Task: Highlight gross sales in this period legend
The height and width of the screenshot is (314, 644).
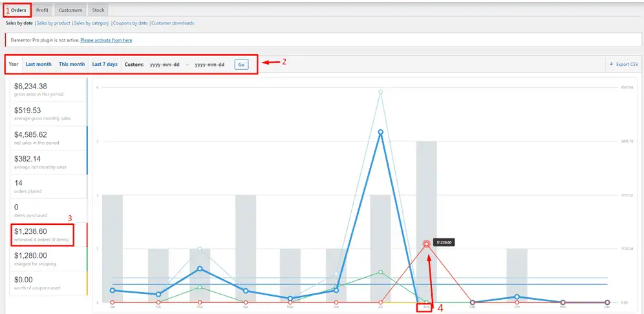Action: click(48, 90)
